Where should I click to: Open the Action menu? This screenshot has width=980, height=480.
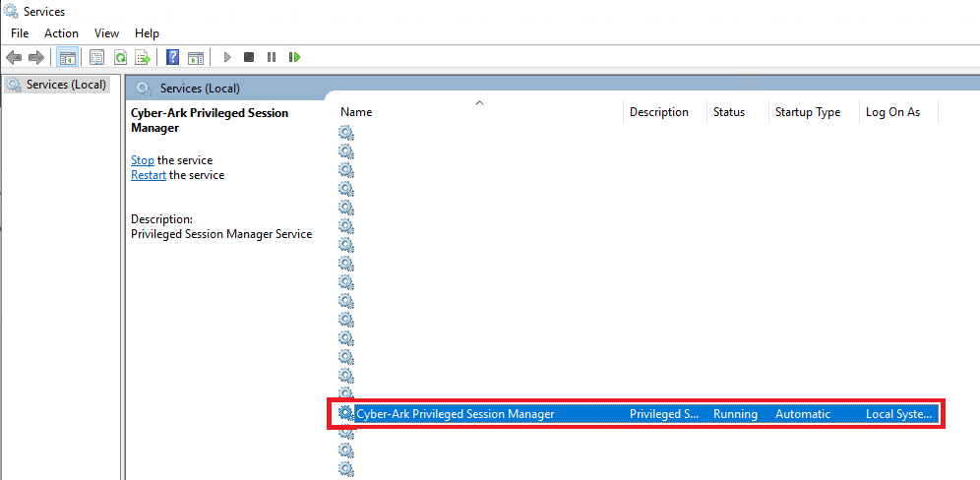tap(61, 33)
